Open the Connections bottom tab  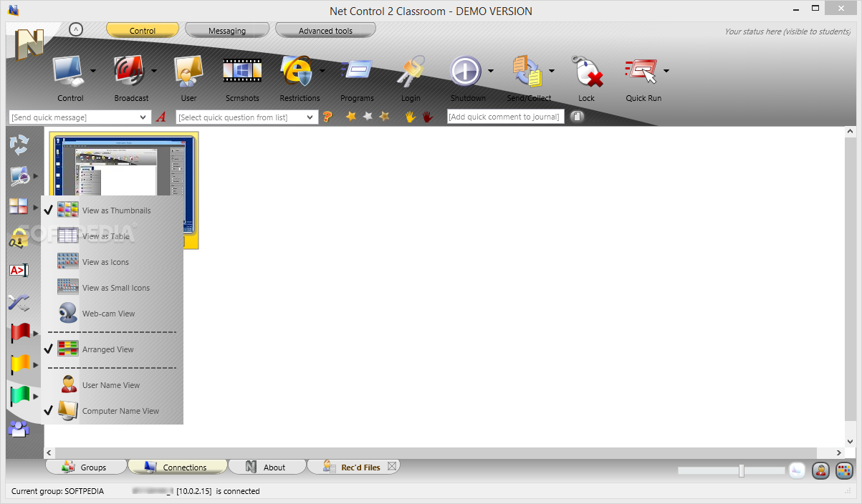[177, 467]
